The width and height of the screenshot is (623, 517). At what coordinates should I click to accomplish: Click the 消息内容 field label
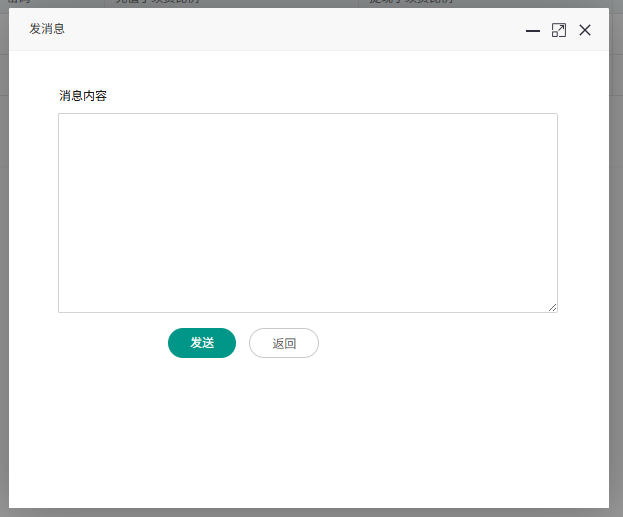pos(83,96)
